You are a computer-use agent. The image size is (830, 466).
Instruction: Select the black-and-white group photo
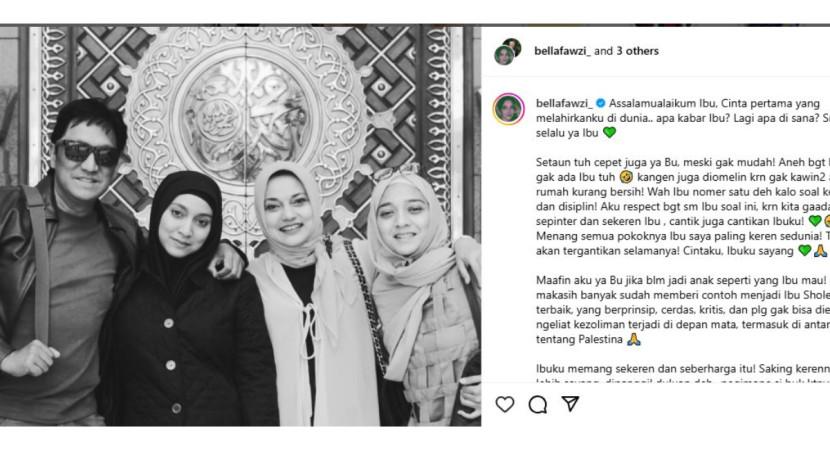tap(240, 226)
